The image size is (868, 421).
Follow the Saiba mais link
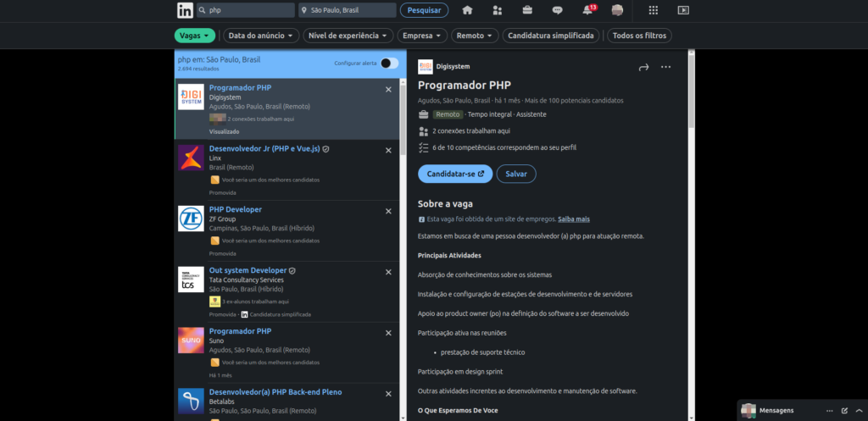(574, 219)
